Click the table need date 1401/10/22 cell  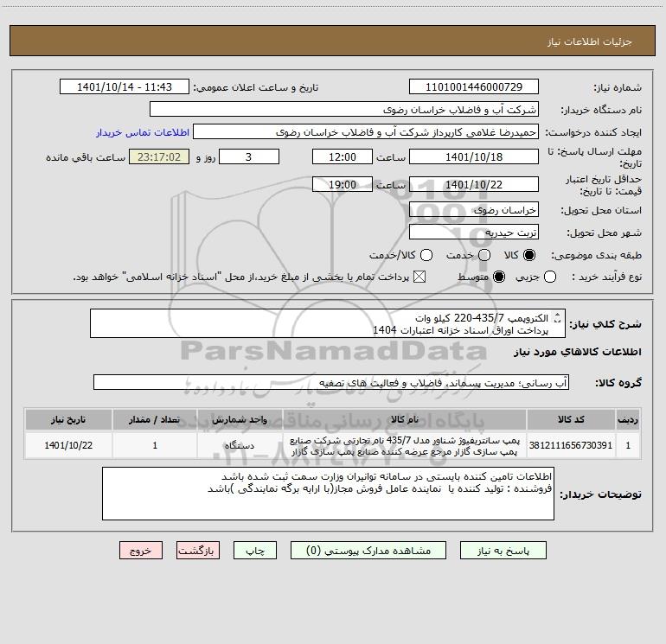[68, 445]
